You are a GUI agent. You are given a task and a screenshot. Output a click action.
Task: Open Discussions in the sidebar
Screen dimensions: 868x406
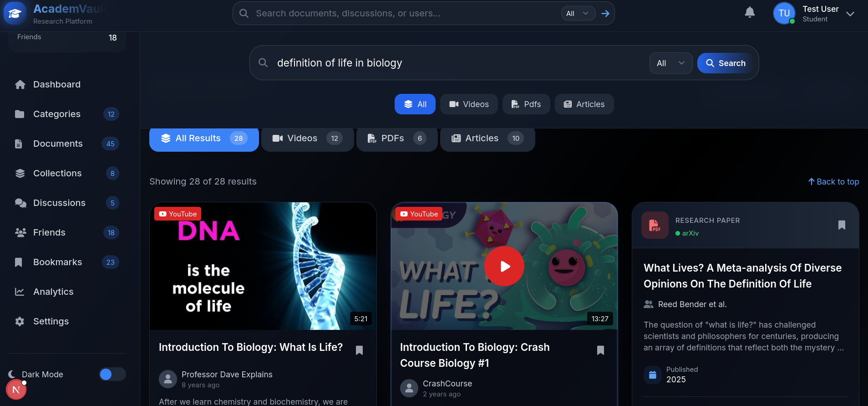(x=67, y=203)
